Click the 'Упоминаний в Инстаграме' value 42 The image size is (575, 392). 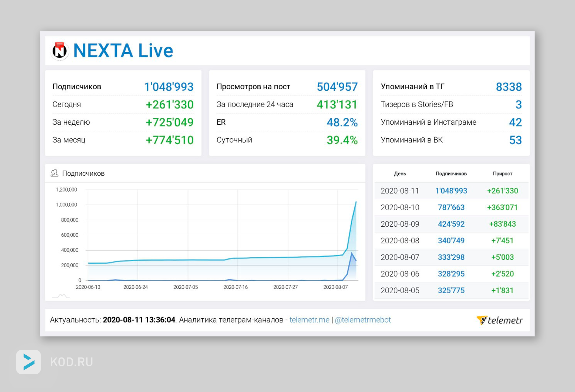515,122
